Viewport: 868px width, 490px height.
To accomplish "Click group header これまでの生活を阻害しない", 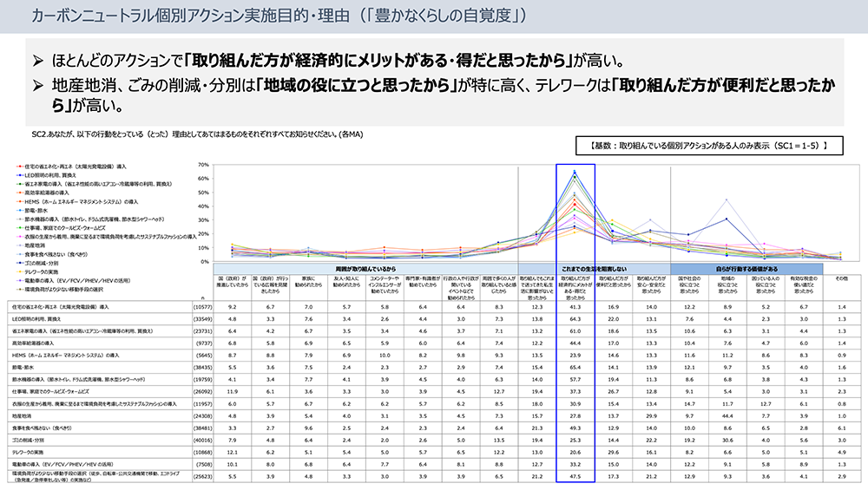I will coord(594,269).
